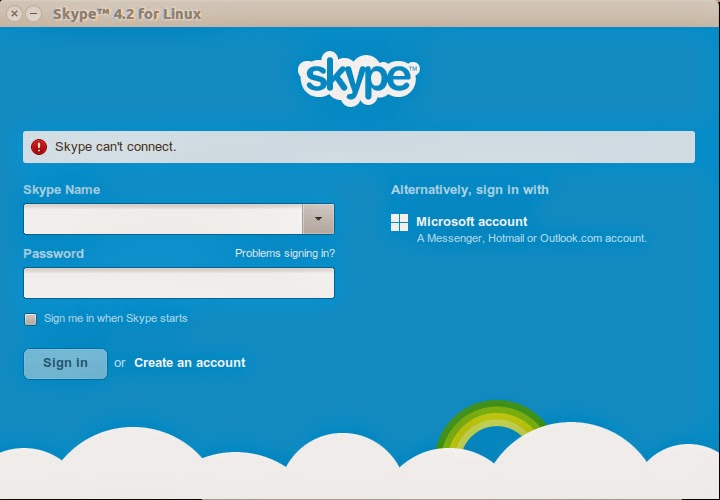The image size is (720, 500).
Task: Sign in with Microsoft account
Action: point(472,222)
